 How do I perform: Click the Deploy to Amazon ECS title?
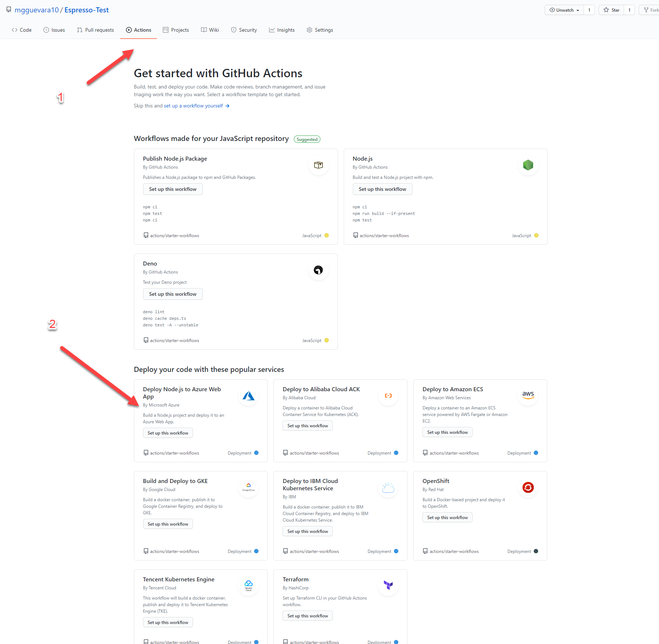tap(453, 389)
